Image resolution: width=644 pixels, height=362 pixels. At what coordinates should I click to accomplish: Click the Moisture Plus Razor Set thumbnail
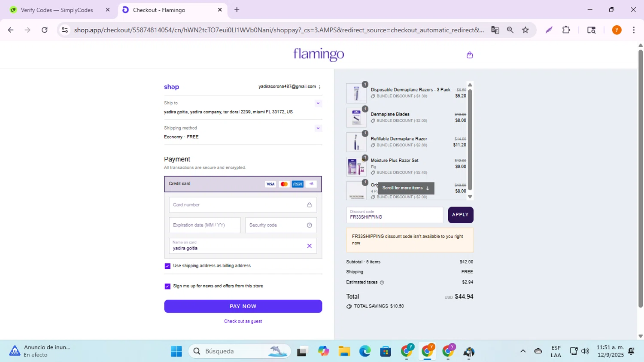356,167
